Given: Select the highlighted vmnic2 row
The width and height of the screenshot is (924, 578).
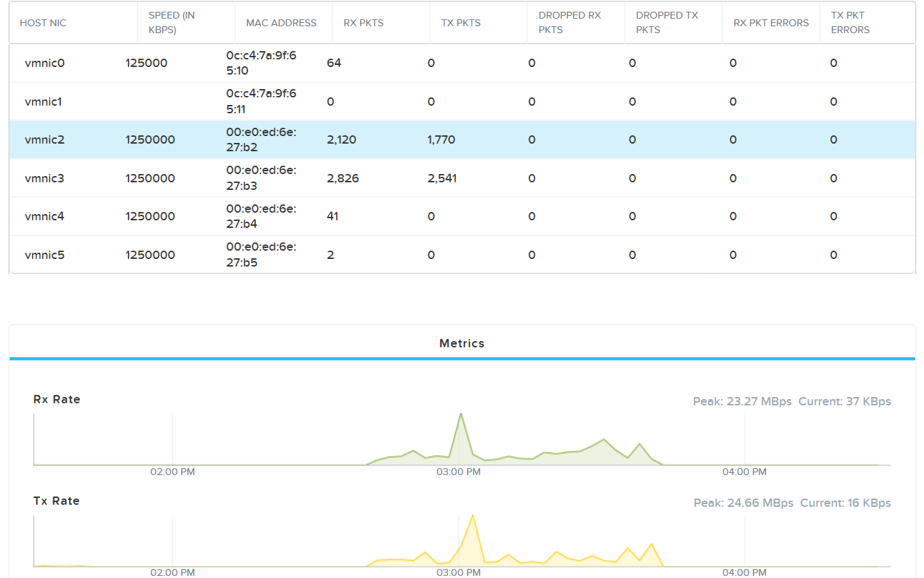Looking at the screenshot, I should 462,139.
